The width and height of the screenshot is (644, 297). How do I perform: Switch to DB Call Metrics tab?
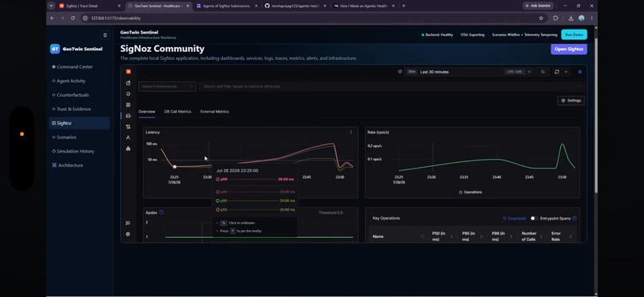[177, 112]
